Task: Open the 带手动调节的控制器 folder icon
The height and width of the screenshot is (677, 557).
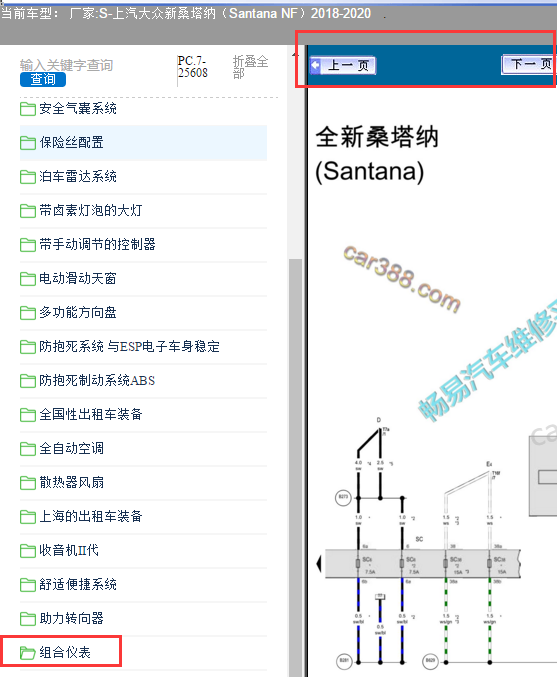Action: (x=28, y=245)
